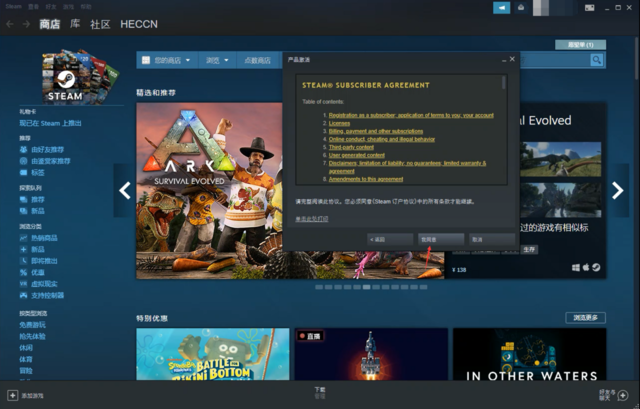The width and height of the screenshot is (640, 409).
Task: Click the print agreement link in dialog
Action: (312, 219)
